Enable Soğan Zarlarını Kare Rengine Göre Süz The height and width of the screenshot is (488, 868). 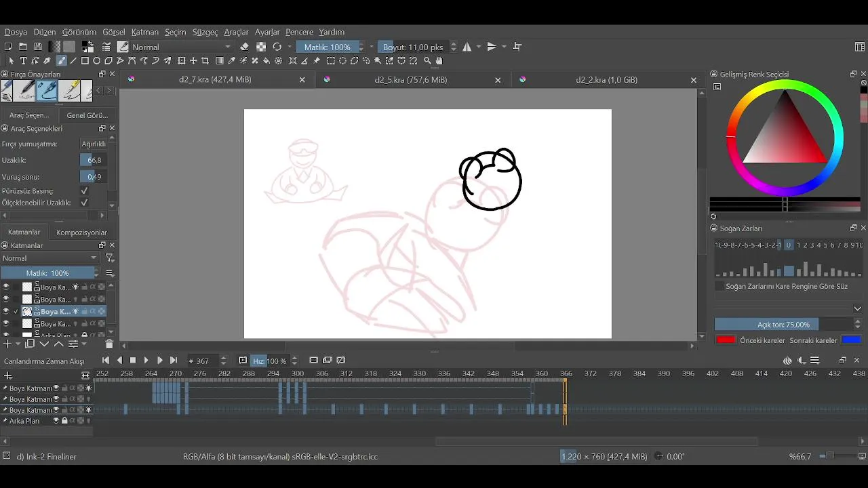pyautogui.click(x=719, y=286)
